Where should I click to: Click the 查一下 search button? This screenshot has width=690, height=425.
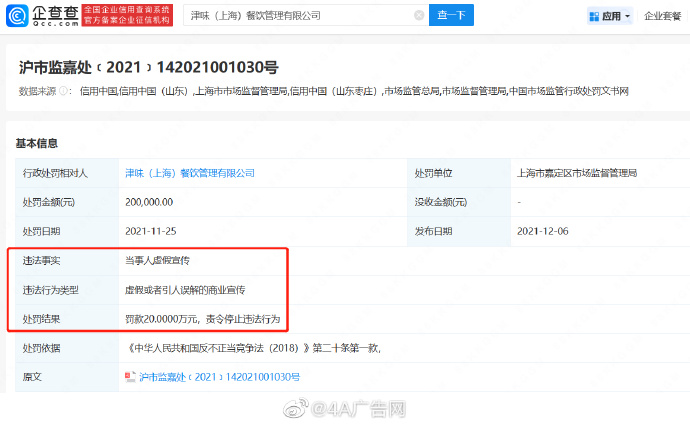[x=451, y=15]
